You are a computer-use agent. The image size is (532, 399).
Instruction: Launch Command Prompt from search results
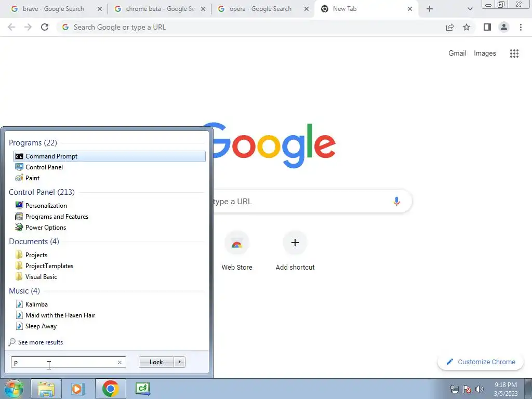(x=109, y=156)
